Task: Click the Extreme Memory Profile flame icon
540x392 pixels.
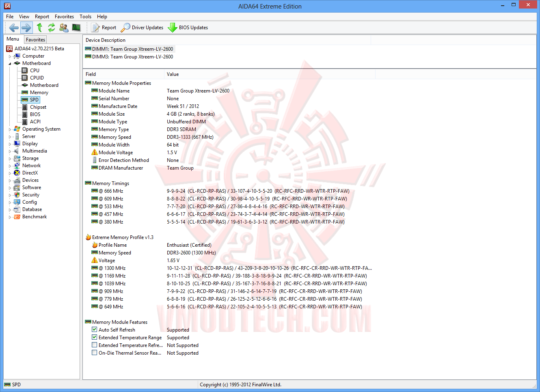Action: point(88,237)
